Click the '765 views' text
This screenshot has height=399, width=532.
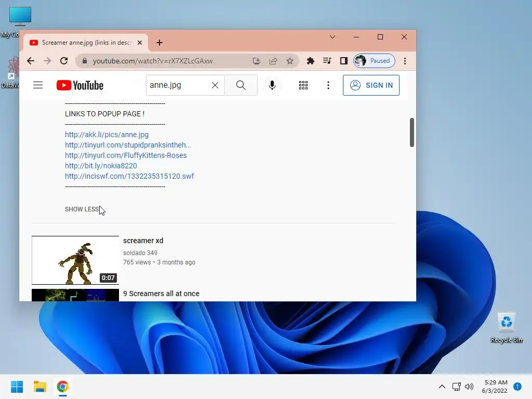point(137,262)
